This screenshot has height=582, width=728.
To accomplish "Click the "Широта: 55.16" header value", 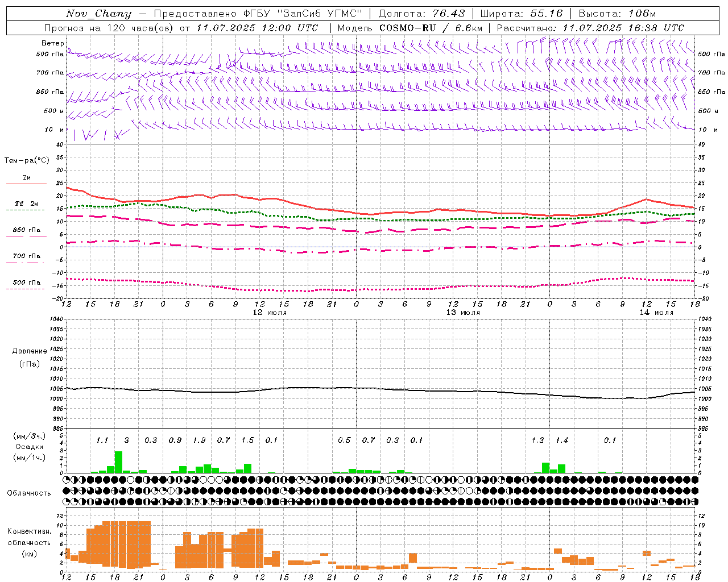I will click(522, 14).
